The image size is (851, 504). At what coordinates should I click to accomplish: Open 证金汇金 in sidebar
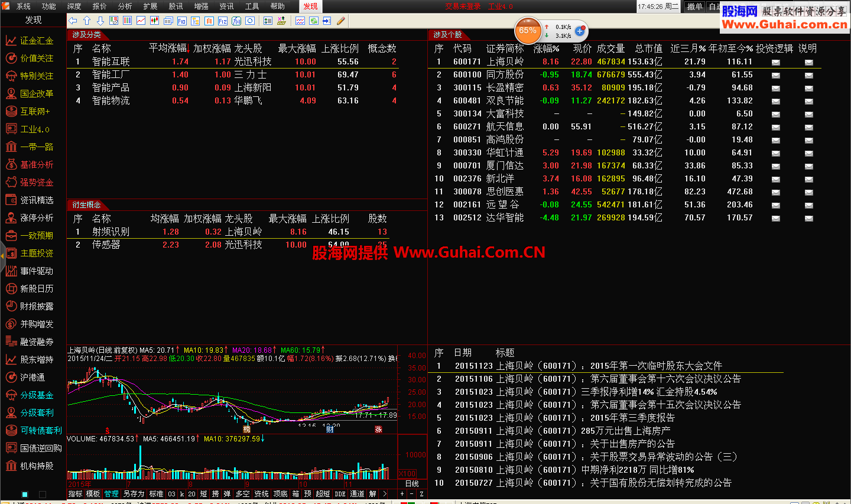point(37,41)
